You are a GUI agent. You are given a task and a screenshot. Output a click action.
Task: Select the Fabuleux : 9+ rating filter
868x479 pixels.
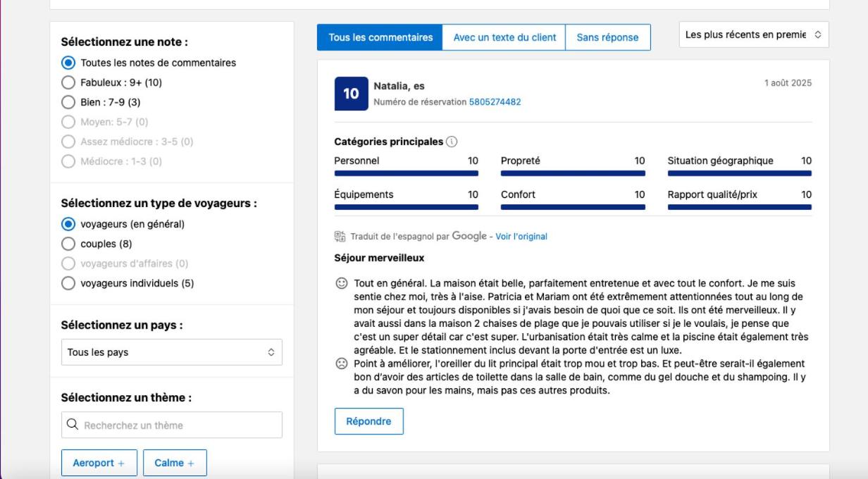pos(69,82)
